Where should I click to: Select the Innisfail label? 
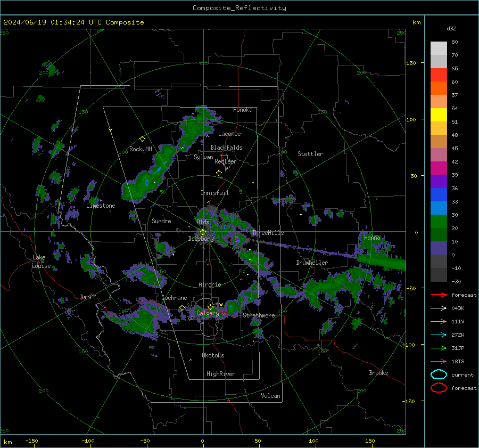pyautogui.click(x=214, y=193)
